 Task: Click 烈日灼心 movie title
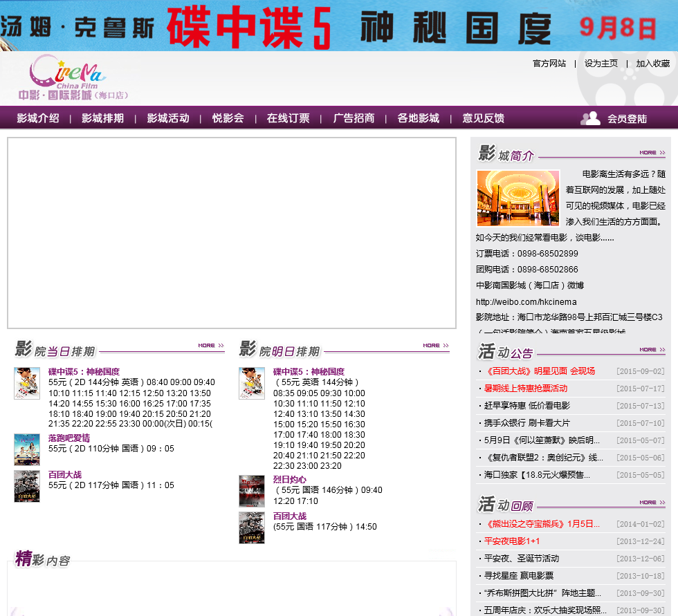pyautogui.click(x=290, y=480)
